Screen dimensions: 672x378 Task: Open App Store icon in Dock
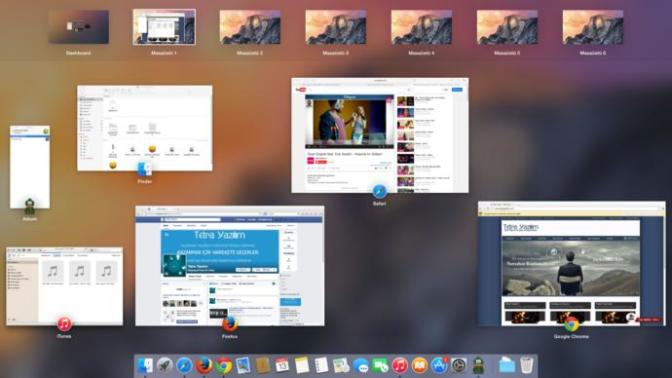439,366
